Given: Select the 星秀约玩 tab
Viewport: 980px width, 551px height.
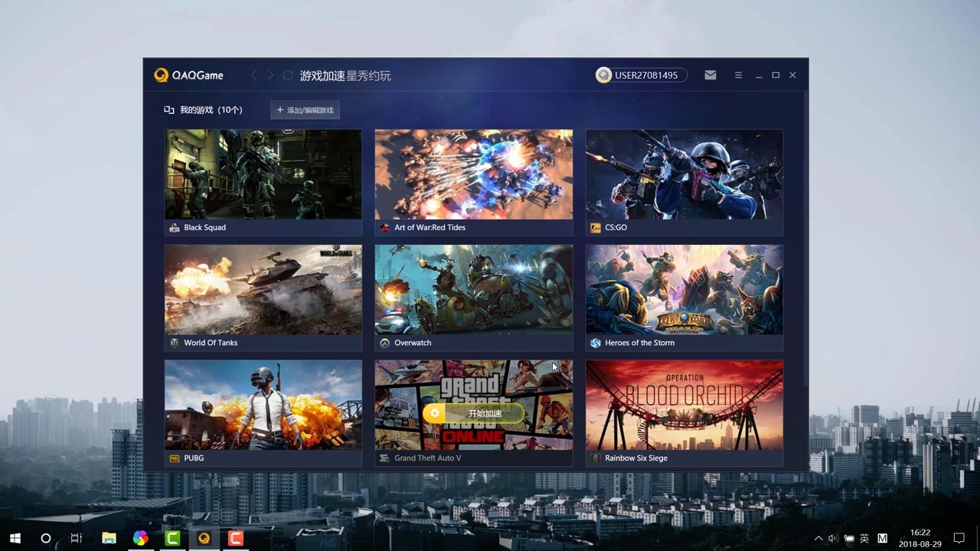Looking at the screenshot, I should 368,76.
